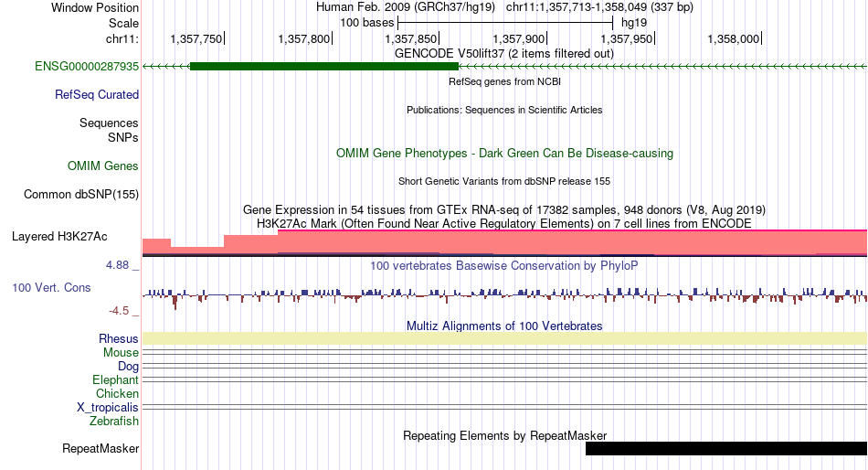868x470 pixels.
Task: Click the yellow Rhesus alignment bar
Action: pos(504,338)
